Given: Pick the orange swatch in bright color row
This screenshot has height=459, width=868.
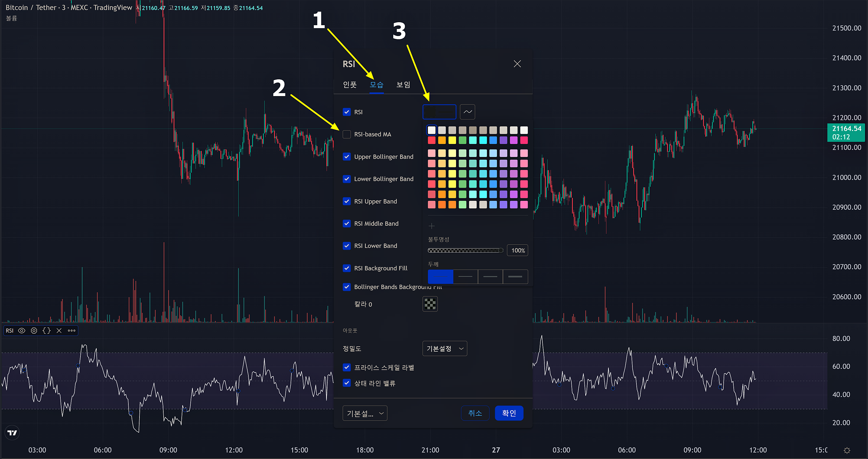Looking at the screenshot, I should click(x=442, y=140).
